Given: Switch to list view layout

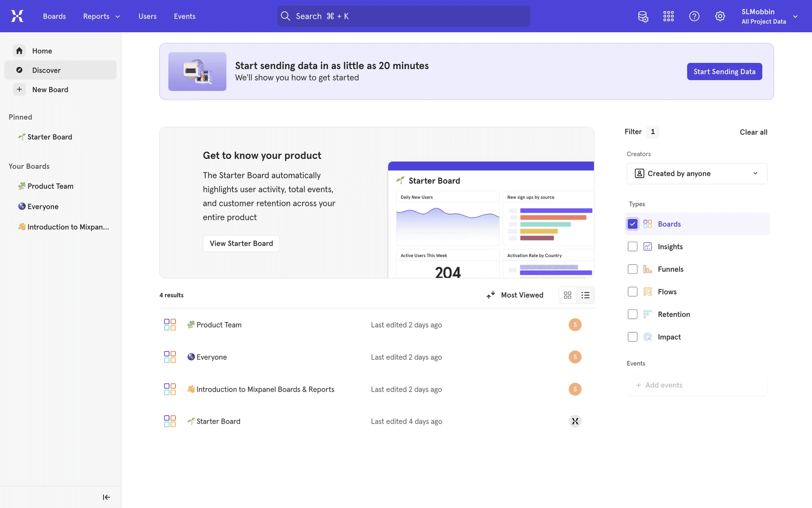Looking at the screenshot, I should click(x=585, y=295).
